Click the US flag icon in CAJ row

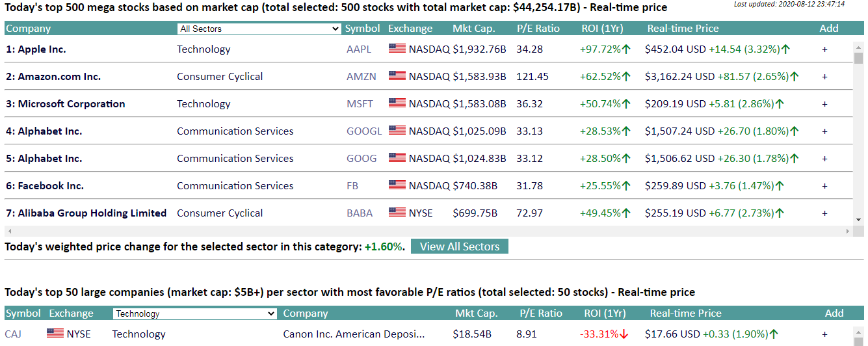[x=55, y=334]
